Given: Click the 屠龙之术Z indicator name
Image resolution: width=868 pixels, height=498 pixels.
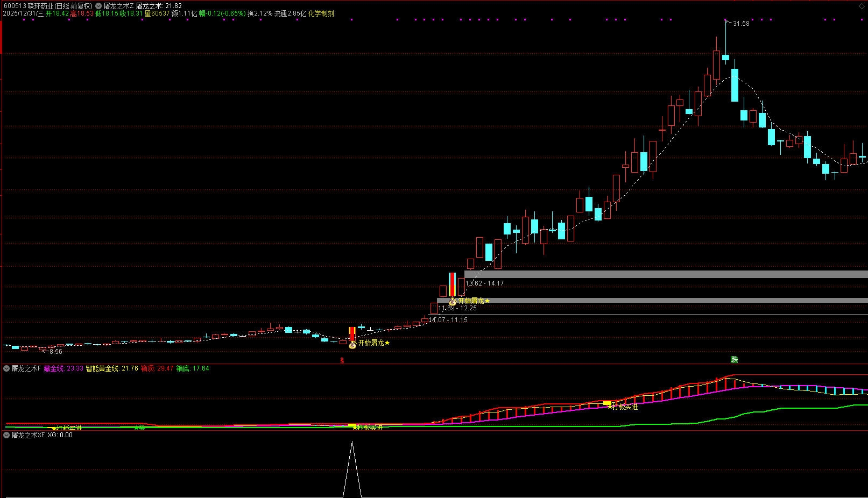Looking at the screenshot, I should pyautogui.click(x=118, y=6).
